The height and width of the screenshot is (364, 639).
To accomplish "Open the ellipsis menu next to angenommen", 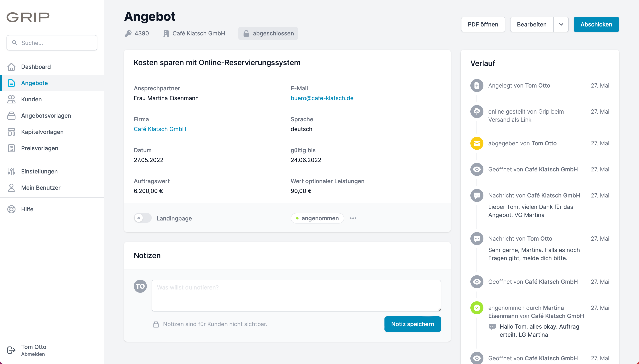I will [353, 218].
